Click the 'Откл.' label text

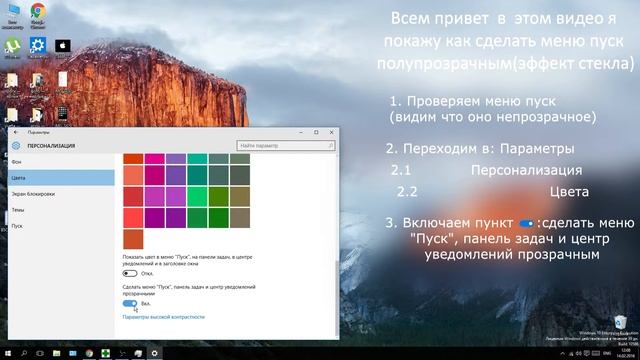click(x=147, y=273)
